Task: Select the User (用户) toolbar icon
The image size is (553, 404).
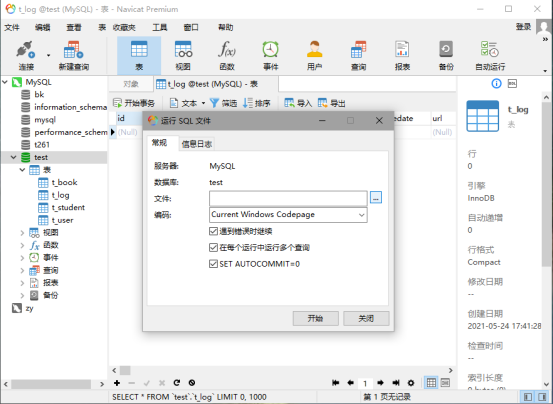Action: click(314, 56)
